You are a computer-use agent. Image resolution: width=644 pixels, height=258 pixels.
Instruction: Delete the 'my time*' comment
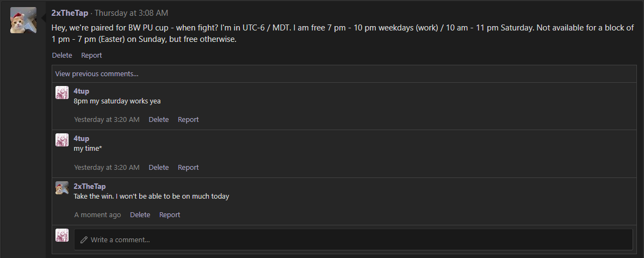pos(159,167)
